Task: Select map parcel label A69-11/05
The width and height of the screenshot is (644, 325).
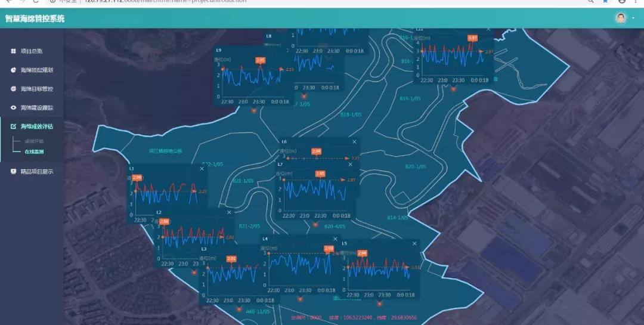Action: point(258,312)
